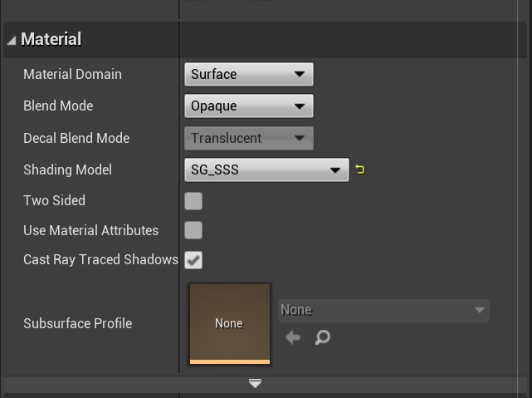The width and height of the screenshot is (532, 398).
Task: Select the Subsurface Profile property label
Action: click(x=77, y=323)
